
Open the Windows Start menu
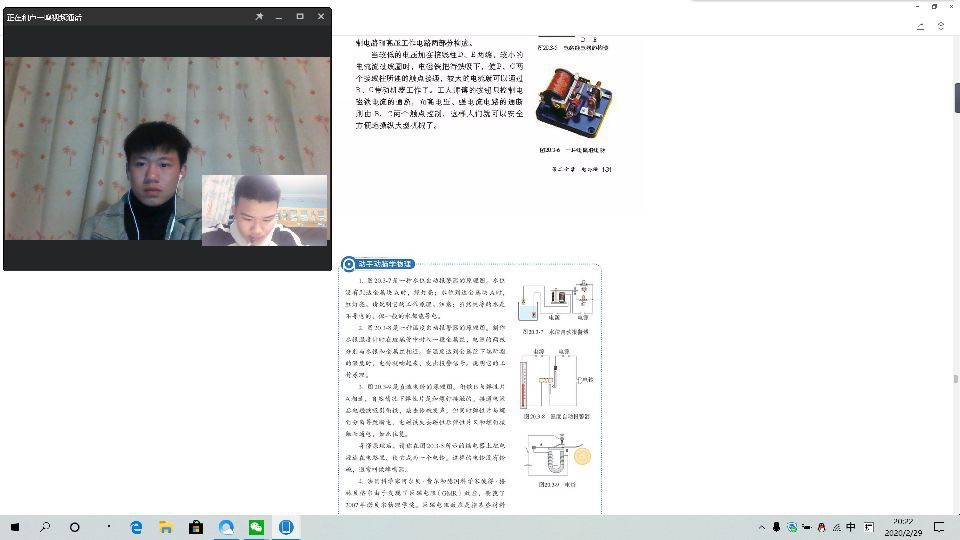(x=15, y=527)
